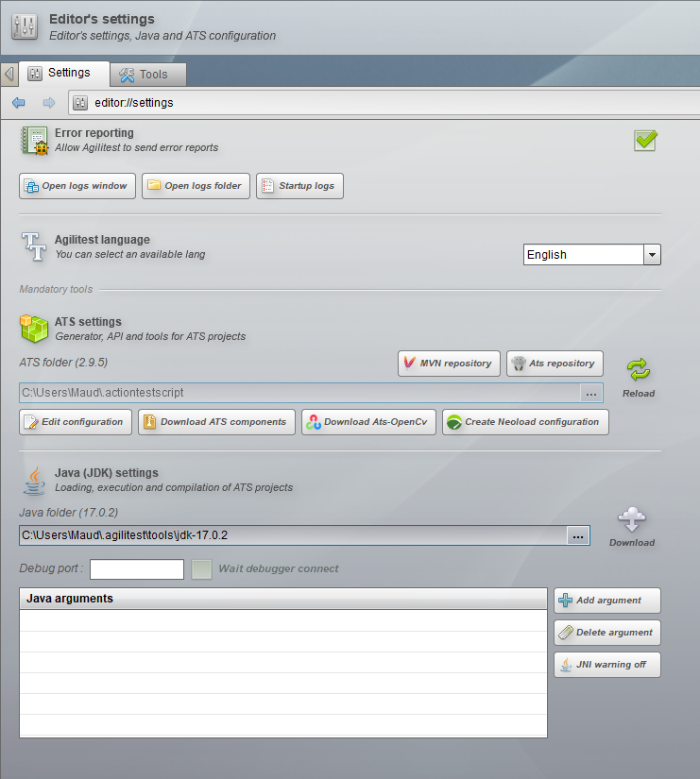Open the Tools tab

148,75
